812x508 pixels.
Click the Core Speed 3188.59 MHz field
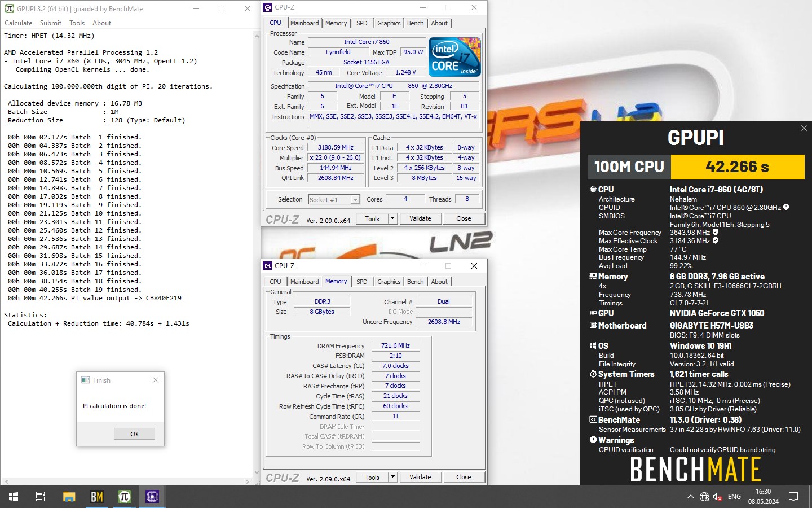(336, 147)
